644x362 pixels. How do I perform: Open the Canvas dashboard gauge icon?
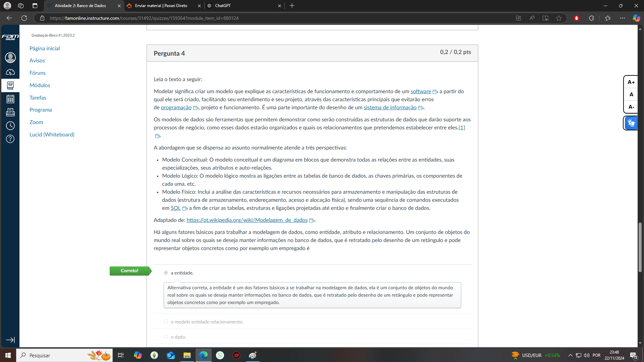(x=10, y=72)
